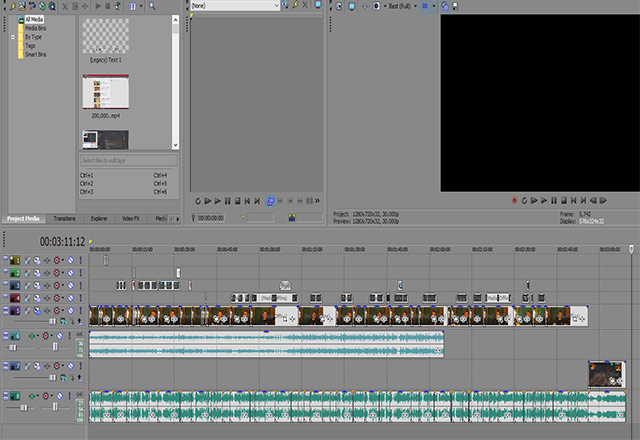Screen dimensions: 640x440
Task: Go to next frame in video preview
Action: coord(603,200)
